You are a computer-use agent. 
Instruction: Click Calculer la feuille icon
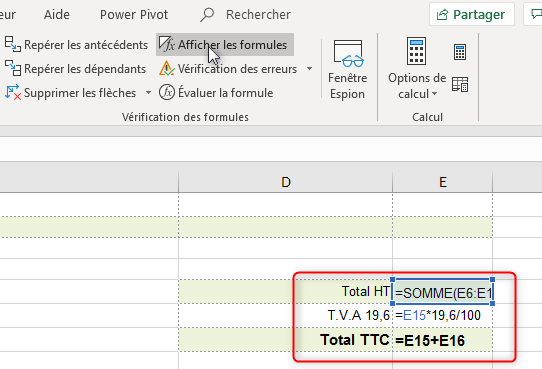coord(460,84)
